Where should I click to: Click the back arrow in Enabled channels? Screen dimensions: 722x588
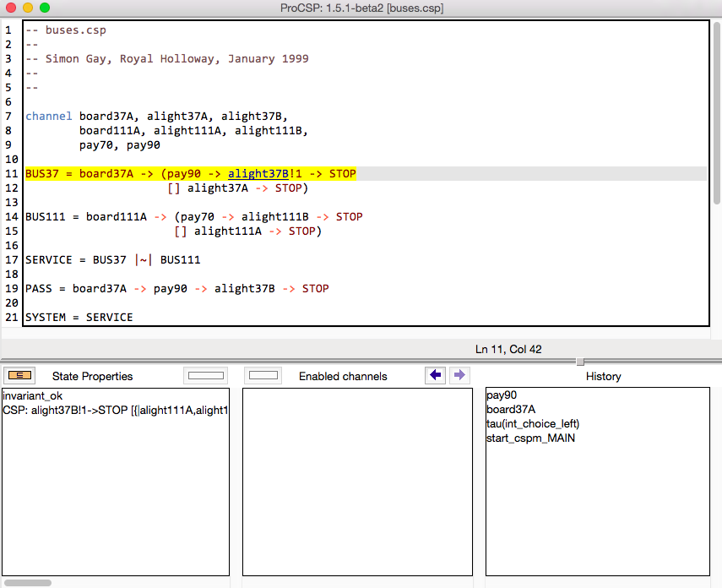click(436, 375)
